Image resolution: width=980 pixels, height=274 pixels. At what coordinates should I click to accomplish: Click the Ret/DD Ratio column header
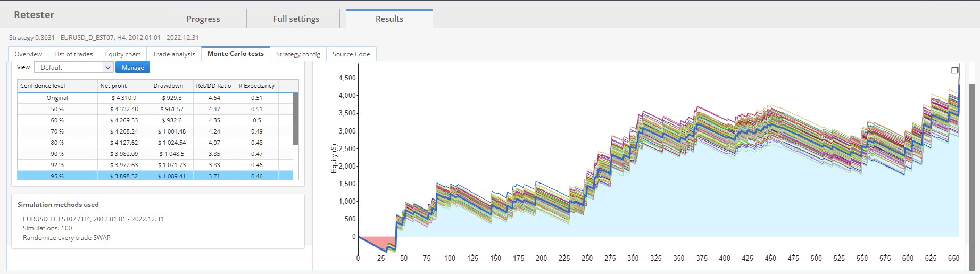click(214, 86)
